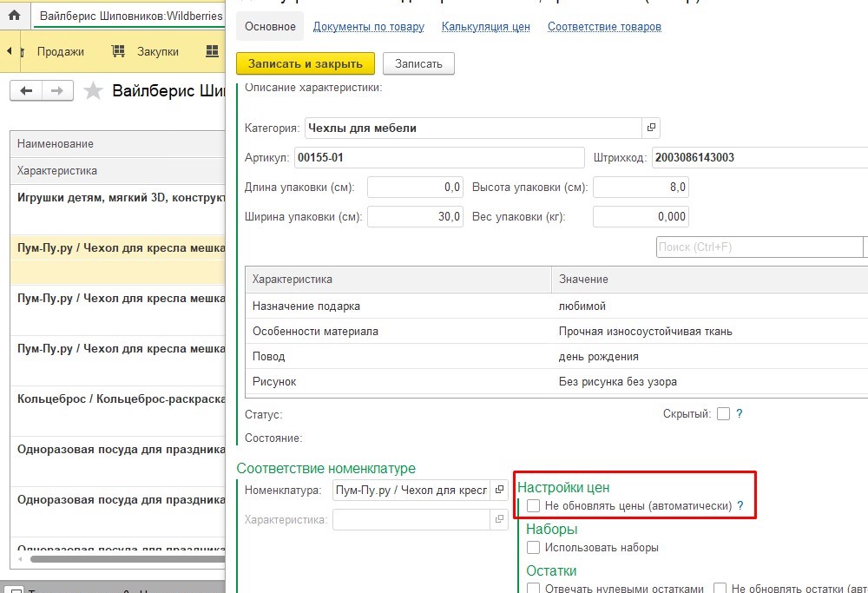868x593 pixels.
Task: Click the sections panel left arrow
Action: [10, 51]
